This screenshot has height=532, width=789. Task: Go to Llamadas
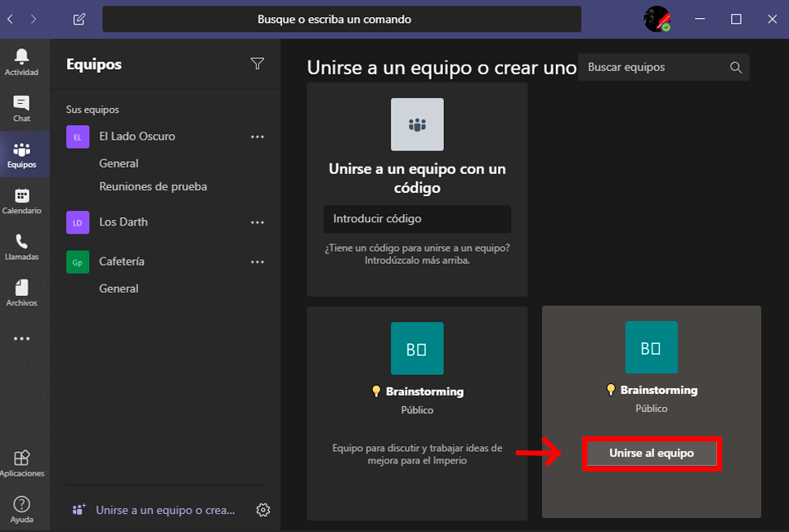[22, 246]
